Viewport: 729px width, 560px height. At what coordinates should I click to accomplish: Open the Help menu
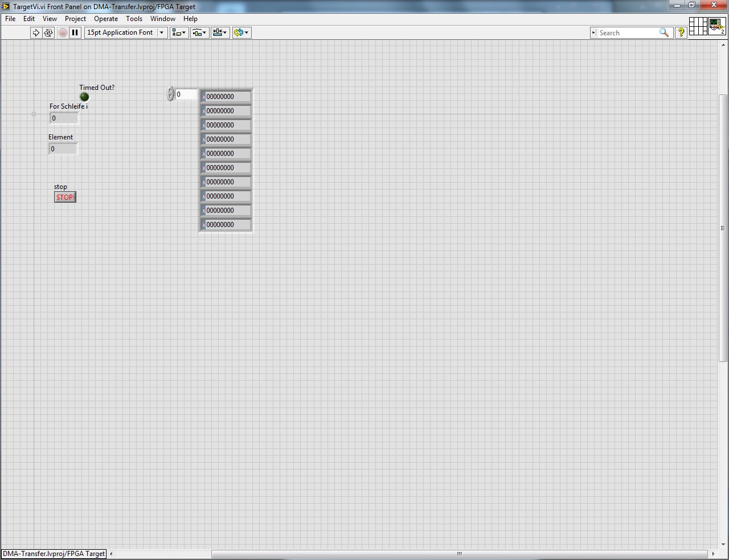[x=190, y=19]
